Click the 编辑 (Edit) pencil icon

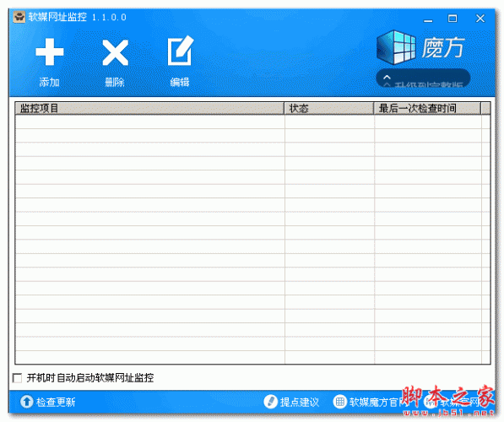(181, 51)
